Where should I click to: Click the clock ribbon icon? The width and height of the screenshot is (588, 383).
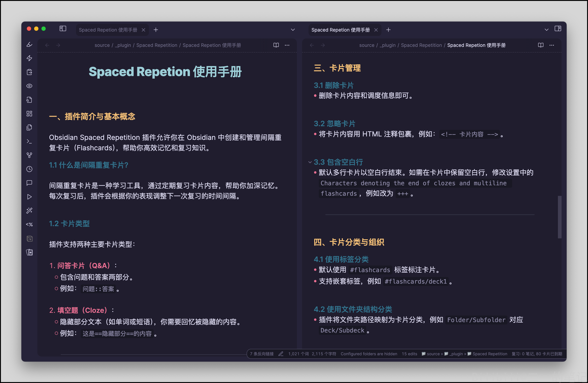29,169
